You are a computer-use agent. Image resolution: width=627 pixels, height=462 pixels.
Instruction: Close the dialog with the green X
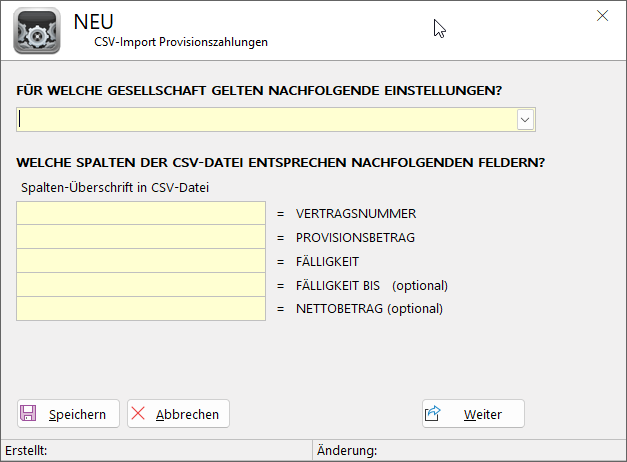point(602,15)
